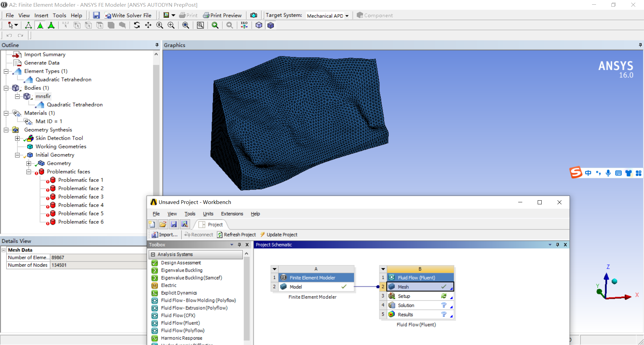Click the Undo arrow icon

pyautogui.click(x=9, y=36)
